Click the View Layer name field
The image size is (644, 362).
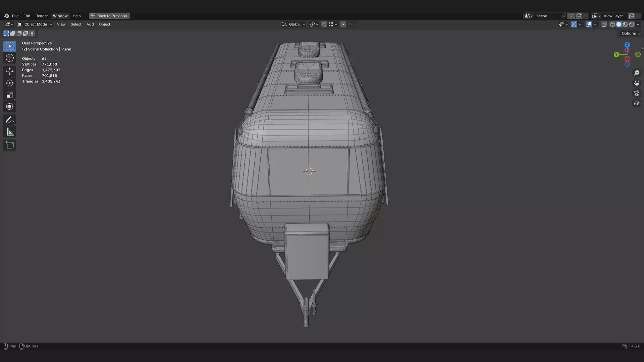click(x=614, y=16)
